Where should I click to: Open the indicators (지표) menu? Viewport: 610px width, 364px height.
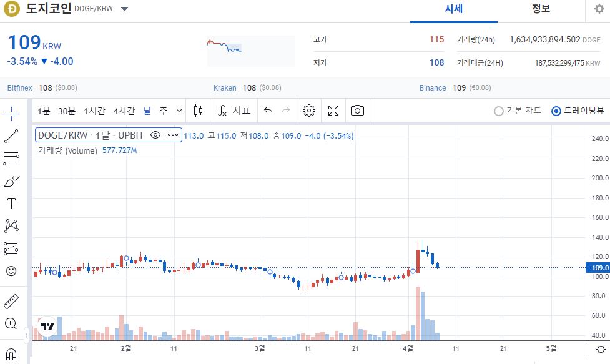pyautogui.click(x=234, y=111)
